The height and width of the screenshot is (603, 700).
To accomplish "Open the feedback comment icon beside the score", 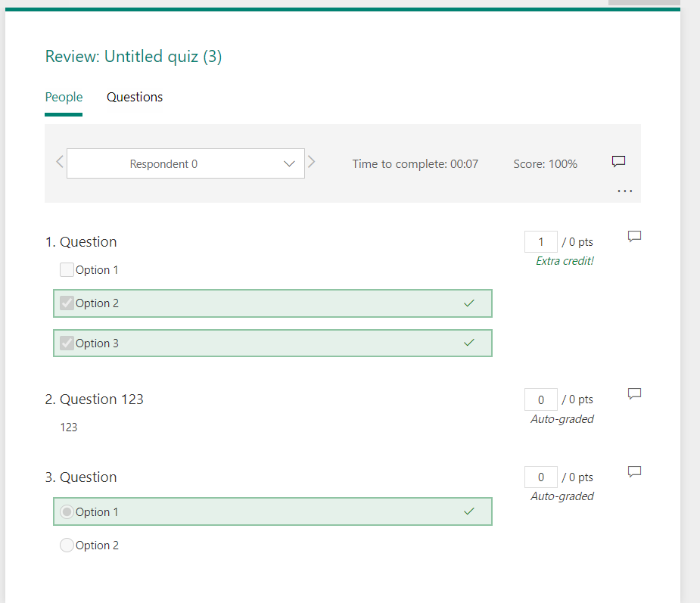I will pyautogui.click(x=618, y=160).
